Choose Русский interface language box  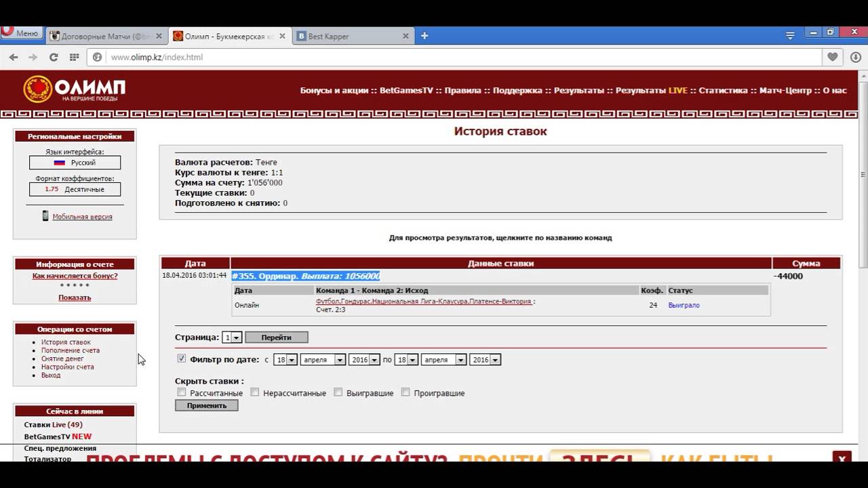pyautogui.click(x=75, y=163)
